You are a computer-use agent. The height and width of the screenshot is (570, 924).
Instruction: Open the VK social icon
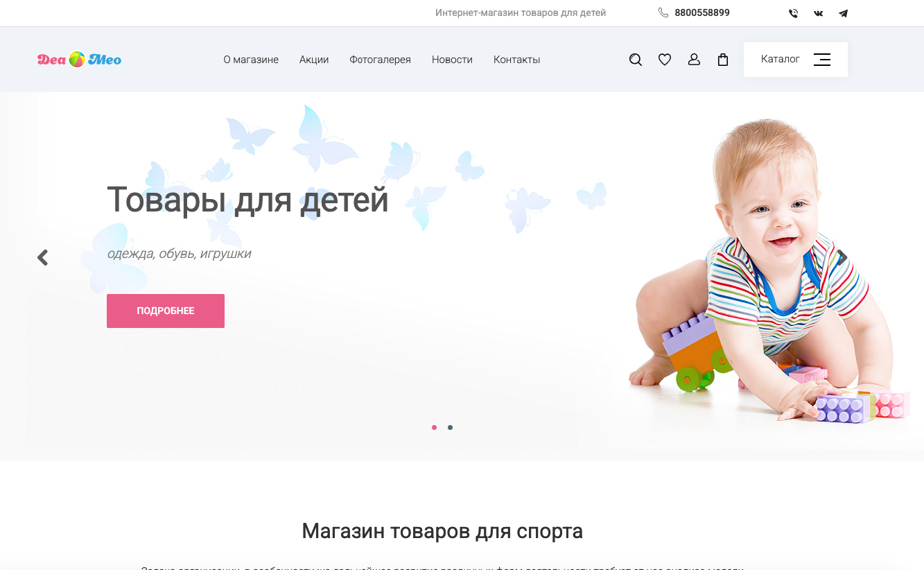(x=819, y=13)
